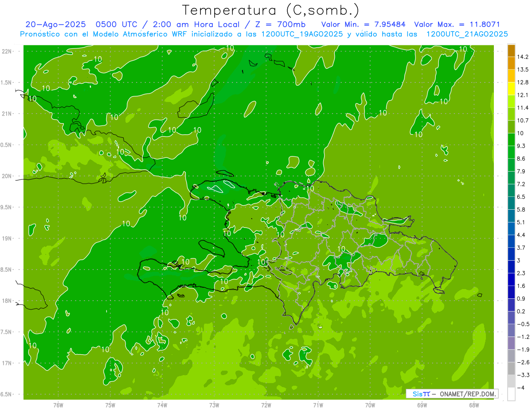
Task: Click the "17N" latitude axis label
Action: coord(7,363)
